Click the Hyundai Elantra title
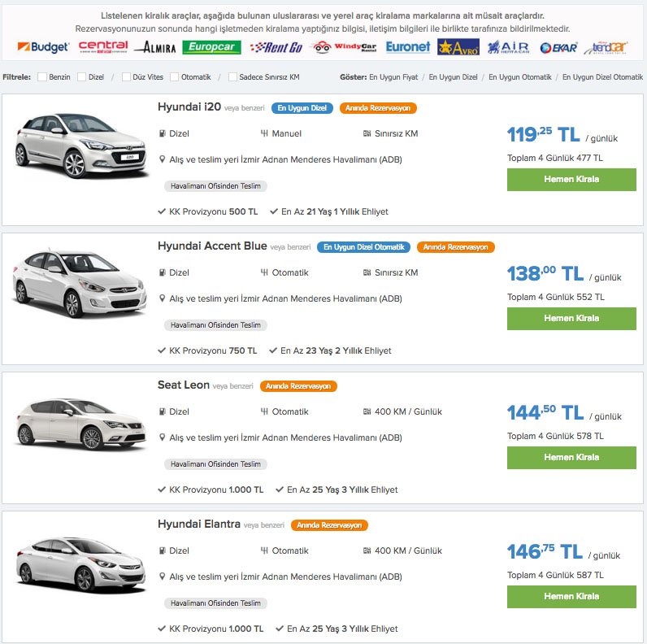The image size is (647, 644). tap(199, 524)
